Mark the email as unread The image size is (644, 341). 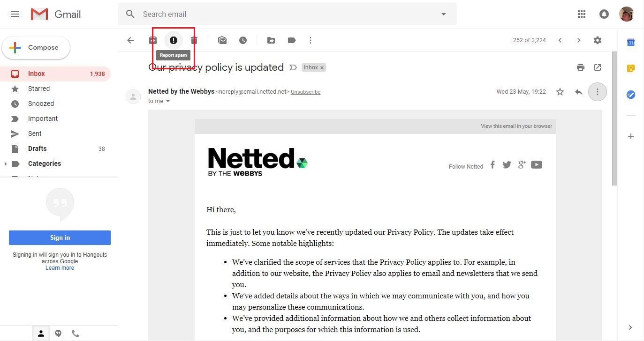222,40
